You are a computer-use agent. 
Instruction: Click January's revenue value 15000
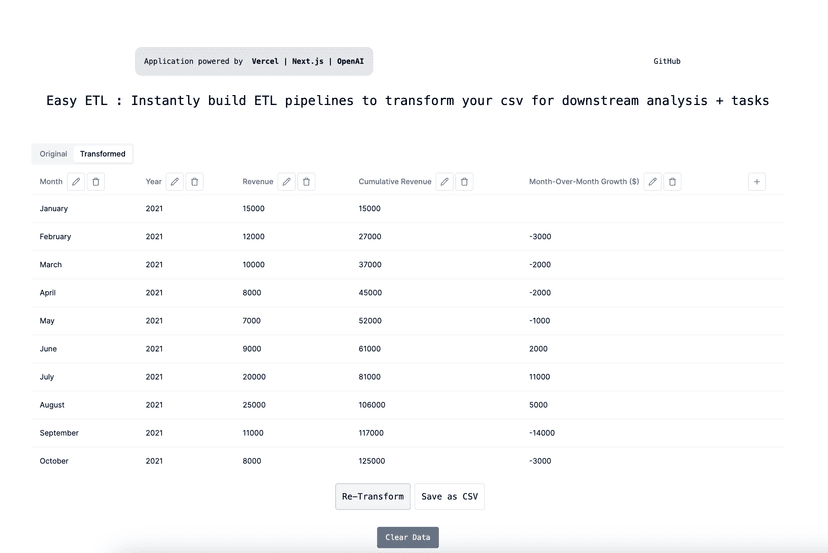click(253, 209)
